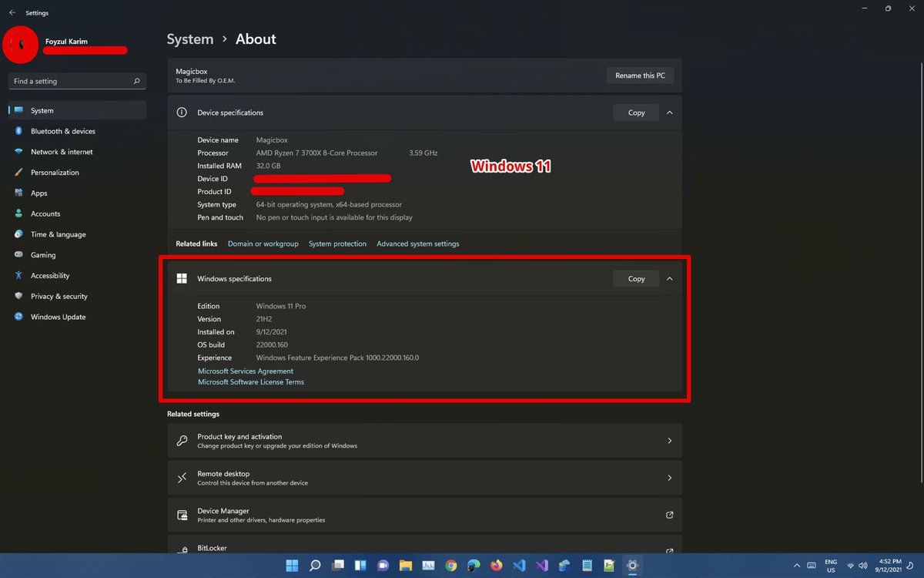Copy the Device specifications
This screenshot has height=578, width=924.
[x=636, y=113]
